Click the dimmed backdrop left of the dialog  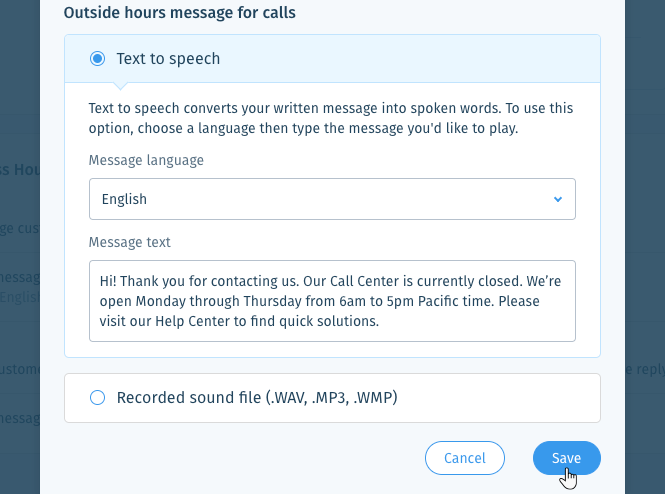click(20, 106)
